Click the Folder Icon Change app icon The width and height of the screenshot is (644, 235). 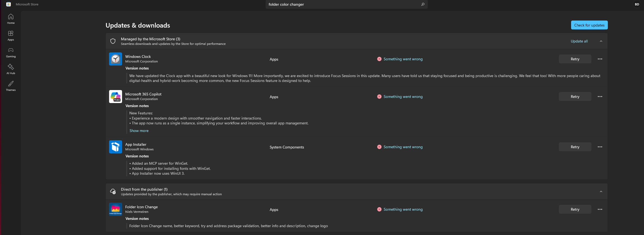pyautogui.click(x=116, y=209)
